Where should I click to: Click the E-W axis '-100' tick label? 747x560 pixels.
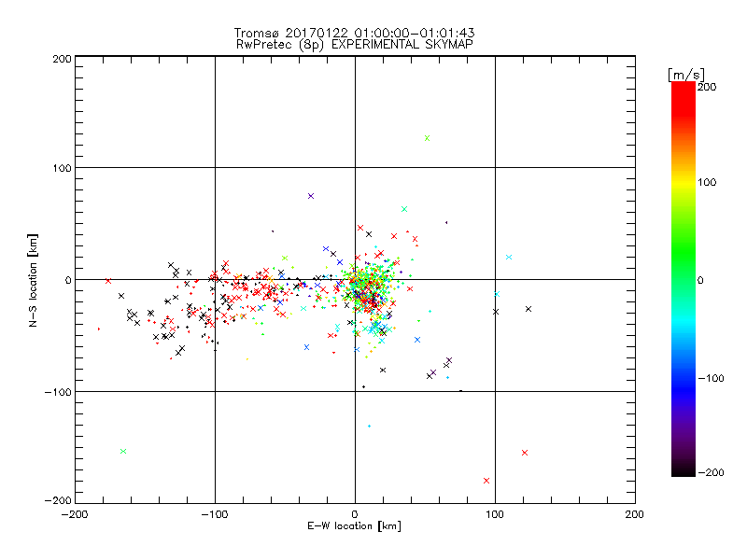215,515
